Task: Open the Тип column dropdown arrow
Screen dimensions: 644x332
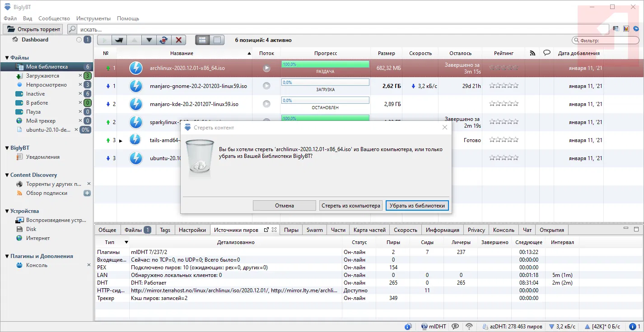Action: (x=126, y=242)
